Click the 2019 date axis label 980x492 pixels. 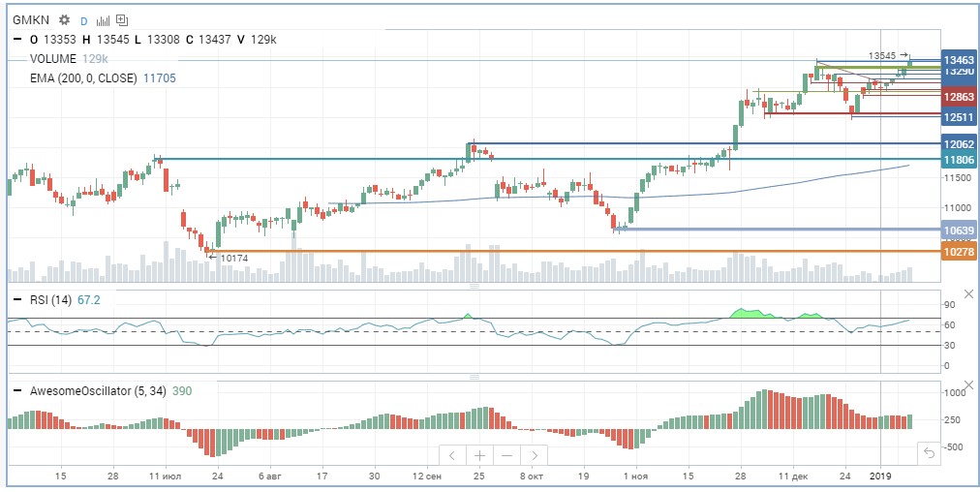tap(880, 476)
